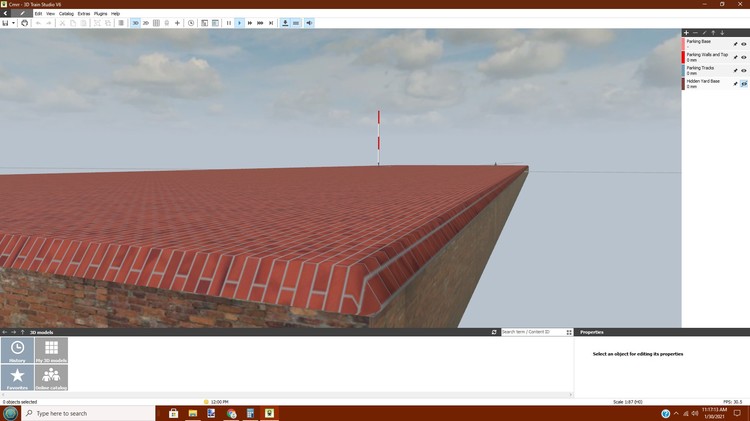750x421 pixels.
Task: Open the Edit menu
Action: [38, 14]
